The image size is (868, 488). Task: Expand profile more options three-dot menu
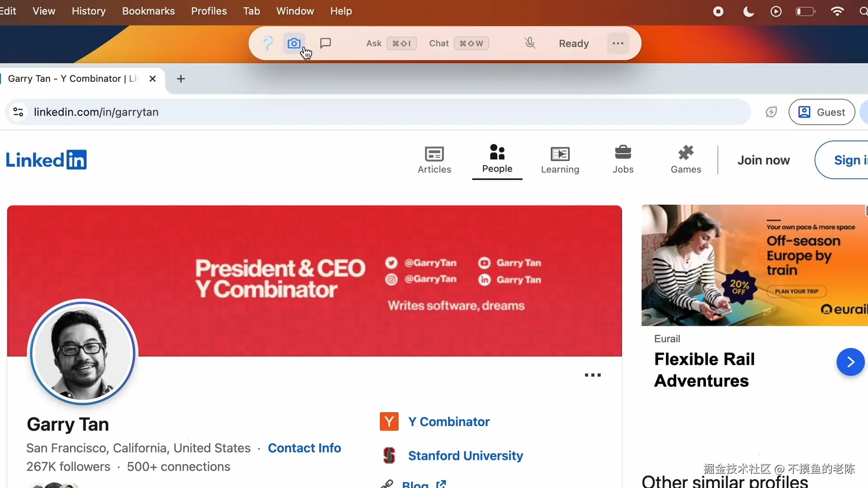tap(593, 375)
